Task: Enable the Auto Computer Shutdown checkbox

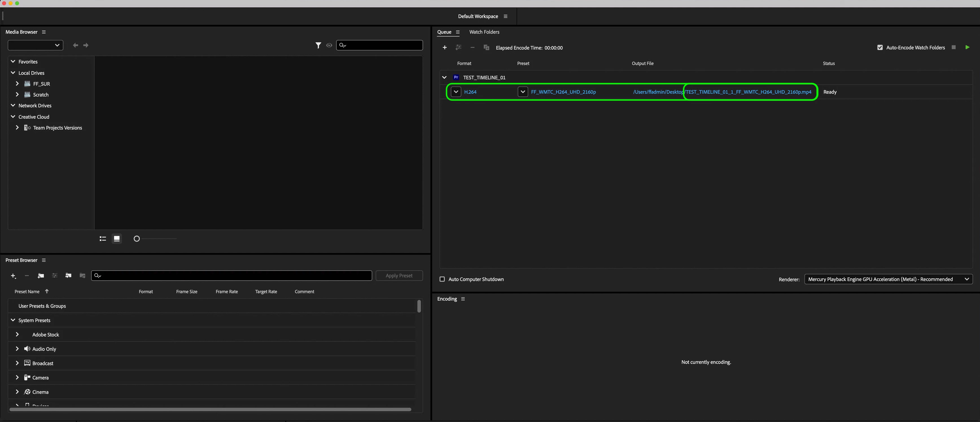Action: click(442, 279)
